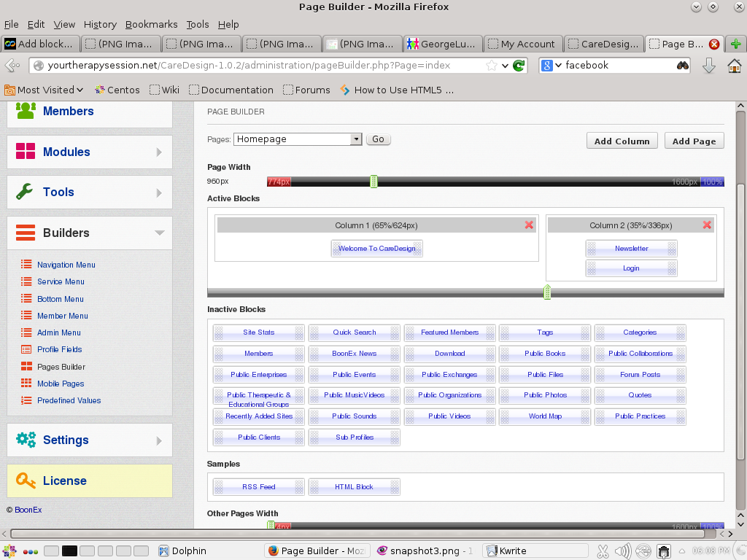Screen dimensions: 747x560
Task: Click the Firefox home icon
Action: coord(734,66)
